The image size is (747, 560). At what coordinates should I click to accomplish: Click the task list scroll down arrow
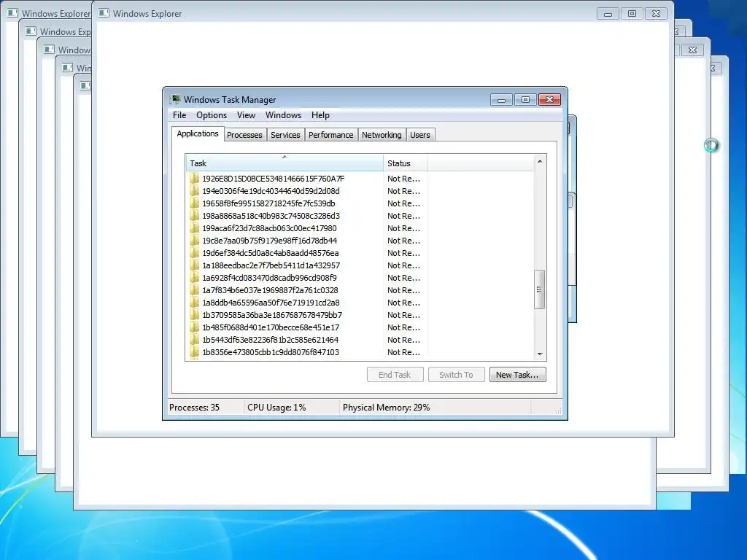tap(540, 354)
